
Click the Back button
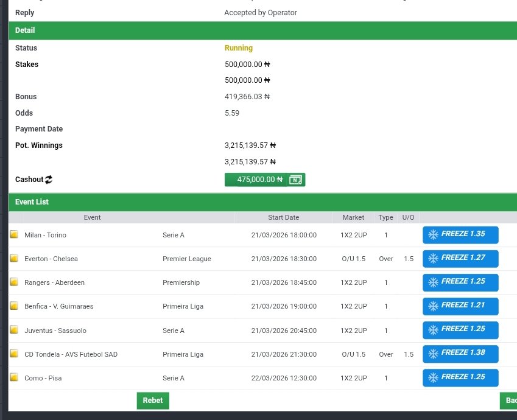tap(508, 401)
